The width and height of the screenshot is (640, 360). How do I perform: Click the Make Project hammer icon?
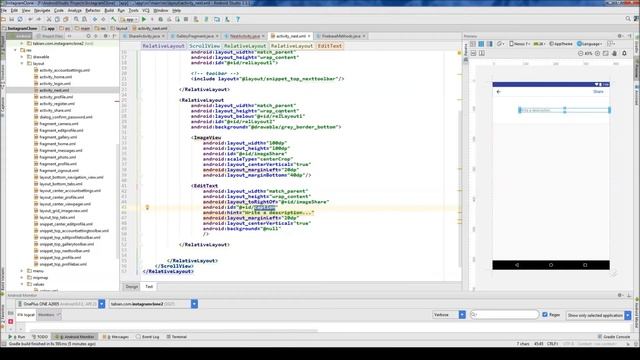point(113,19)
